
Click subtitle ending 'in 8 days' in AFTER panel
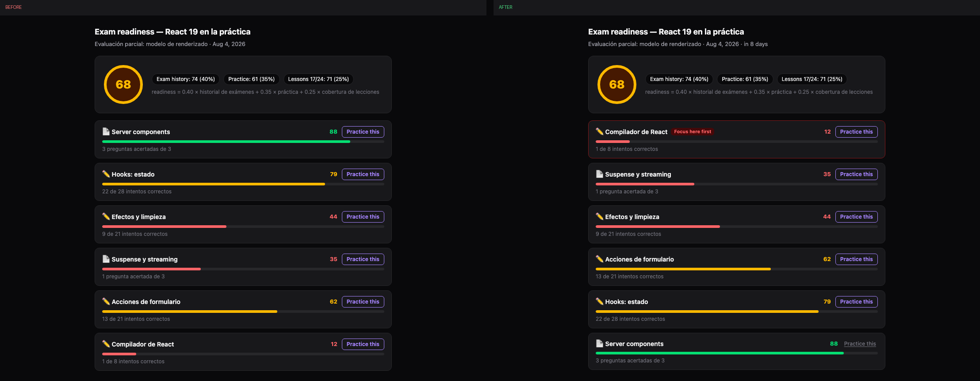(678, 44)
